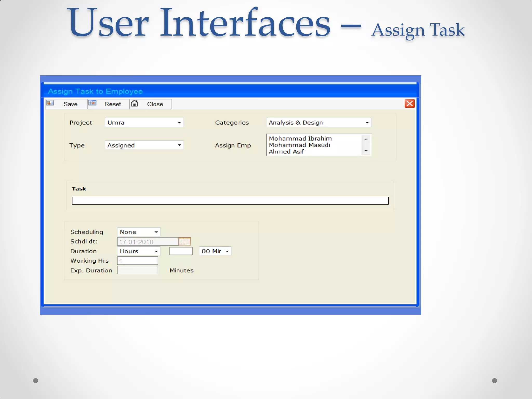This screenshot has height=399, width=532.
Task: Click the Exp. Duration field
Action: coord(138,270)
